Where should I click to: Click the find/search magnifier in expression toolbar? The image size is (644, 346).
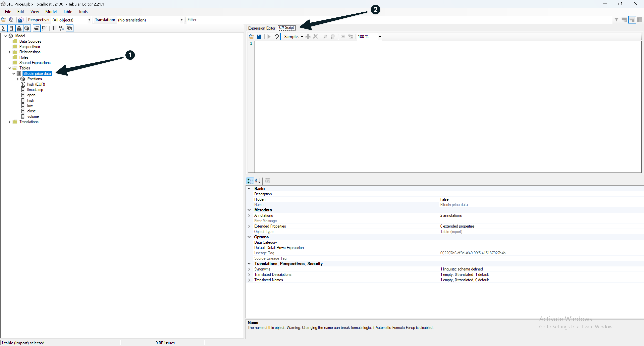(x=325, y=37)
